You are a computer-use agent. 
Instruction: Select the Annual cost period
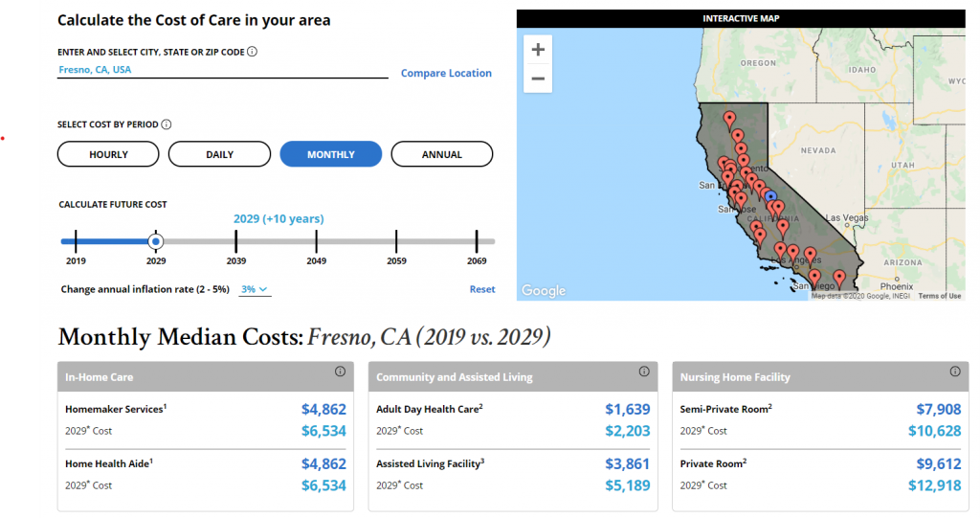pos(442,154)
